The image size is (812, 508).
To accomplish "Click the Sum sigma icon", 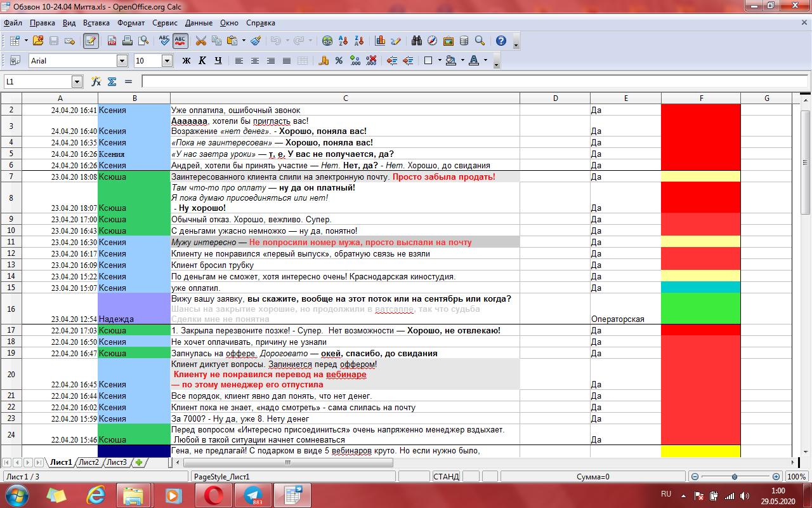I will pos(112,81).
